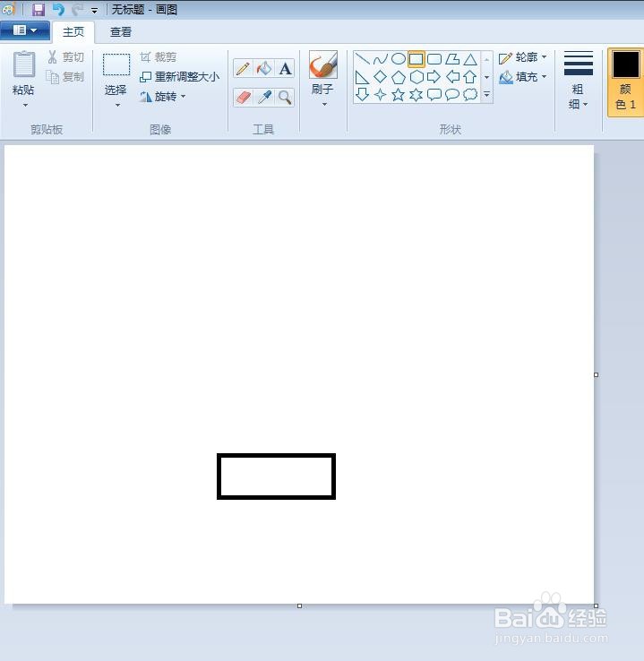Image resolution: width=644 pixels, height=661 pixels.
Task: Choose the Rounded rectangle shape
Action: [434, 58]
